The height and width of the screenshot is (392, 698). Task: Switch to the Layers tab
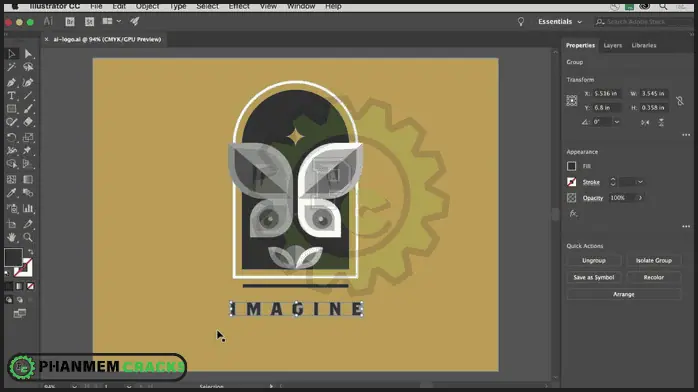click(613, 45)
